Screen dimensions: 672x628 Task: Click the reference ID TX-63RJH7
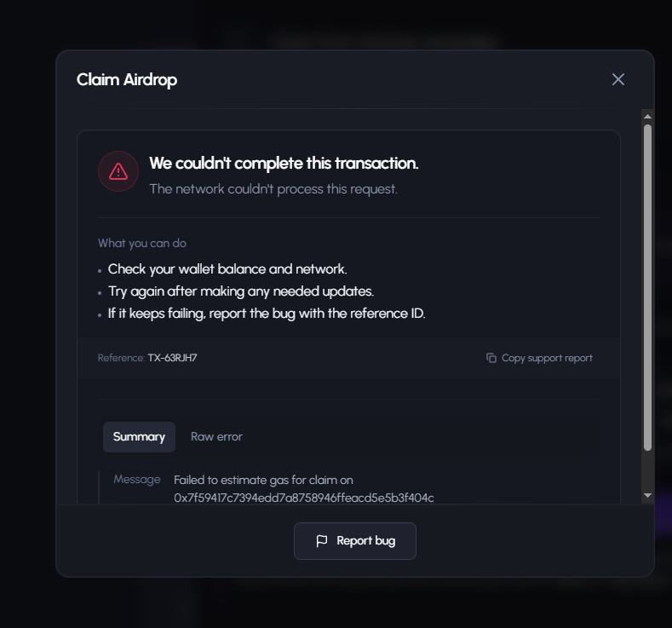point(172,358)
